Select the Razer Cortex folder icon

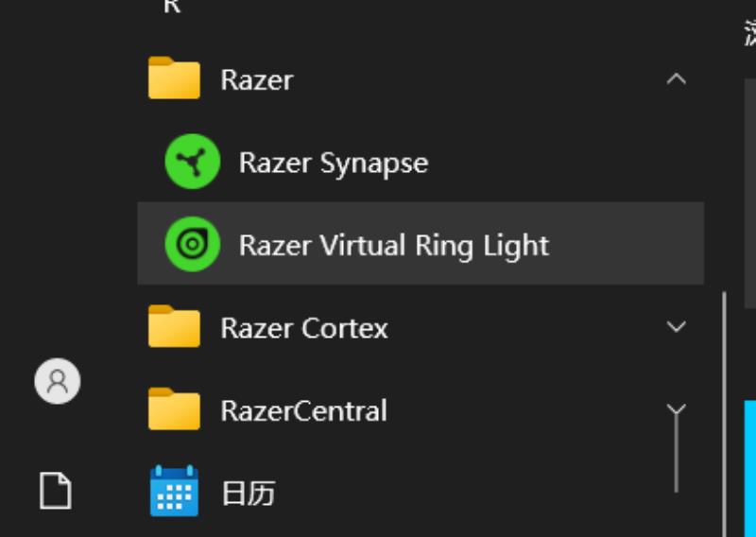tap(174, 325)
